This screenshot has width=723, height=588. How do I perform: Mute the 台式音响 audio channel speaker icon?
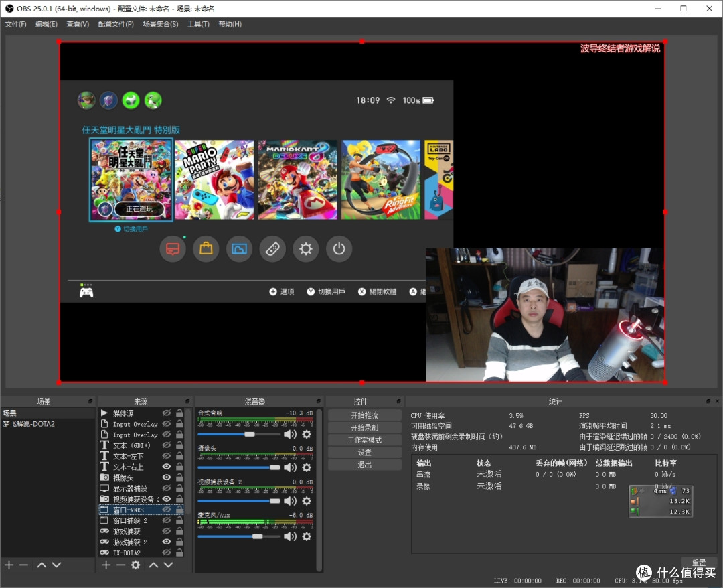tap(290, 434)
